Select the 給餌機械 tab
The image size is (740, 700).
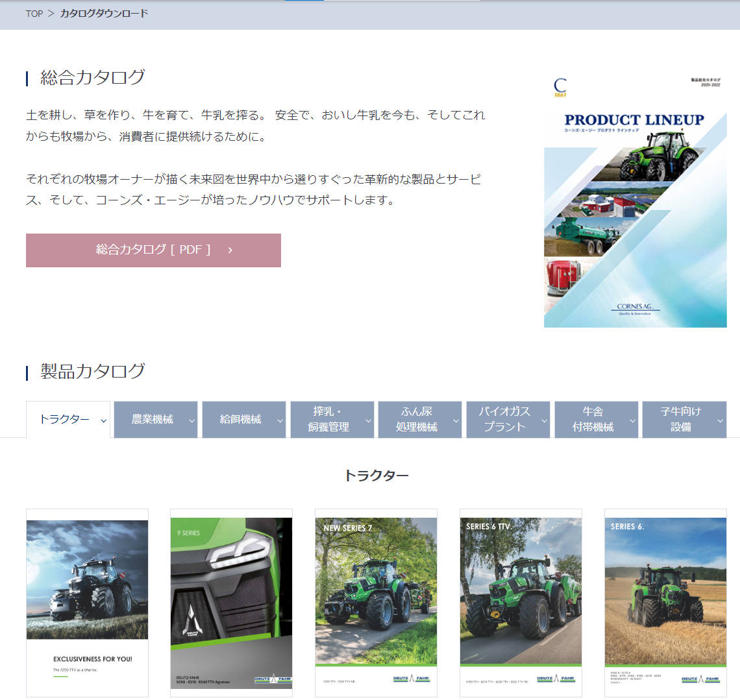[244, 419]
